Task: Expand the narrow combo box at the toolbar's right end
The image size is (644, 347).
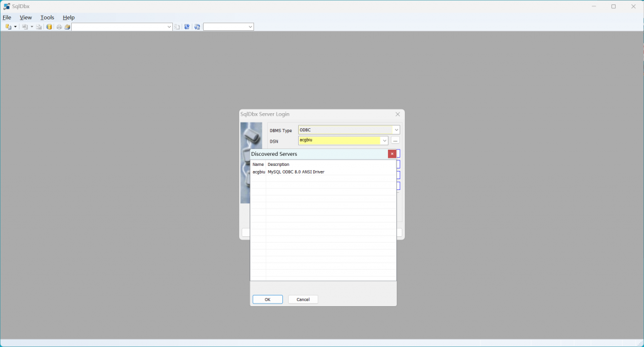Action: point(250,26)
